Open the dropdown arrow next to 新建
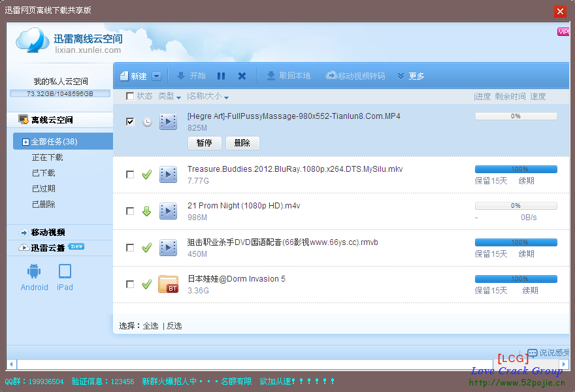The image size is (575, 392). pos(157,76)
